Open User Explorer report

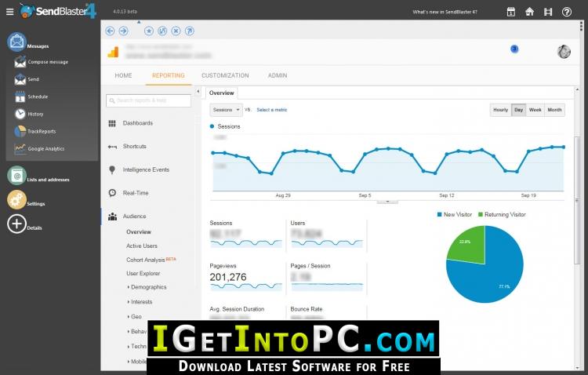coord(143,274)
